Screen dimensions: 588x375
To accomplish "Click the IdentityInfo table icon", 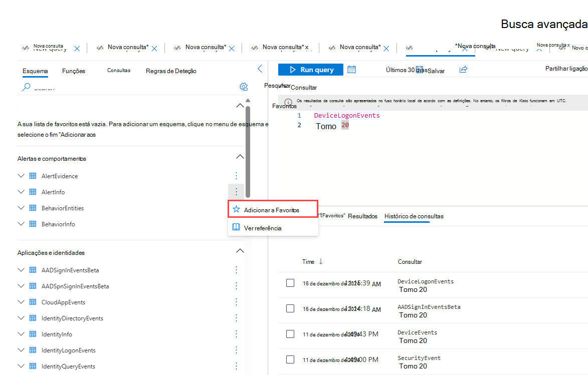I will click(x=33, y=334).
